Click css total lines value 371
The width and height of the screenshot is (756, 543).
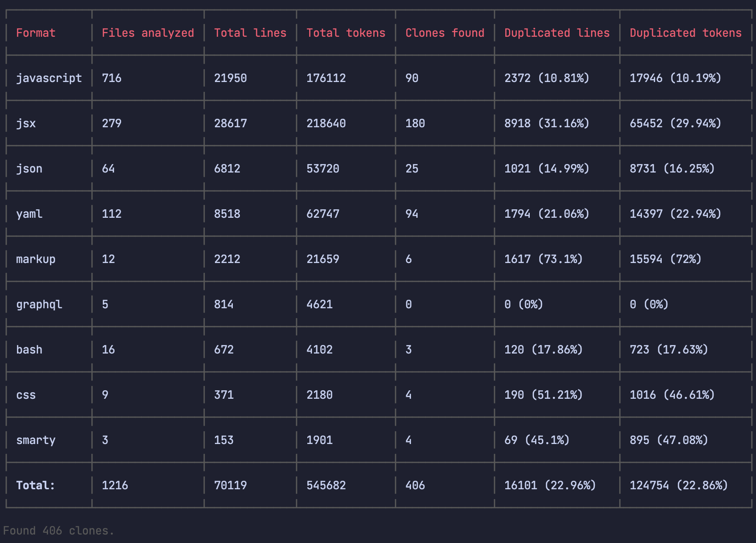click(224, 395)
